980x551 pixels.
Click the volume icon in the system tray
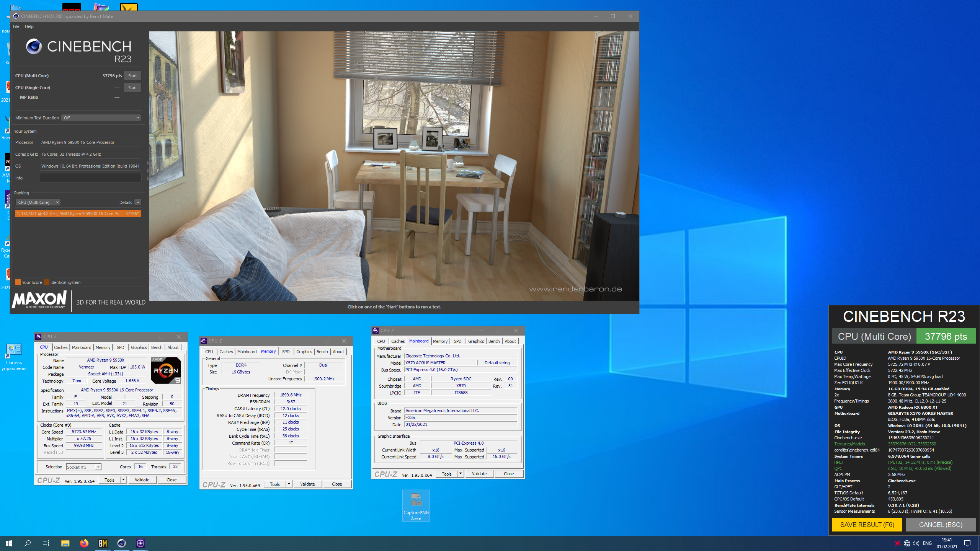(916, 543)
